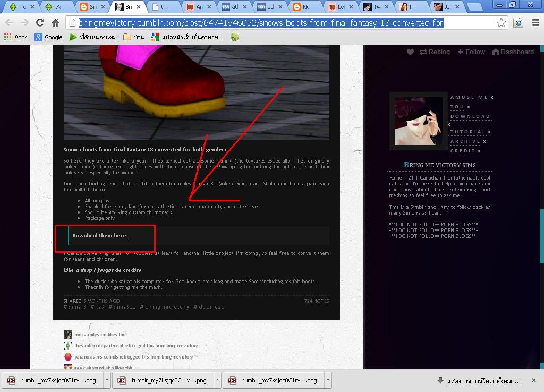
Task: Open missvanitysims avatar in notes
Action: click(x=68, y=335)
